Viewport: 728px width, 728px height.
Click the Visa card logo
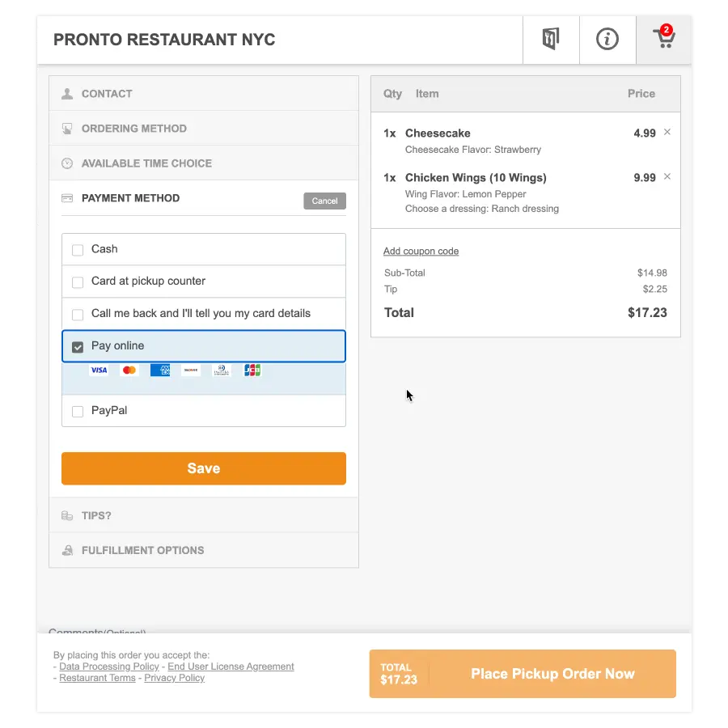click(x=99, y=370)
